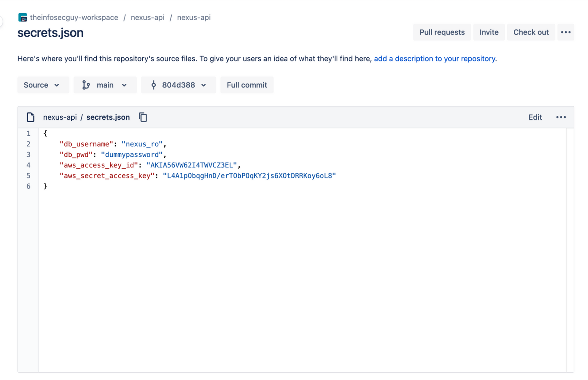The height and width of the screenshot is (380, 588).
Task: Click the file document icon in header
Action: coord(31,117)
